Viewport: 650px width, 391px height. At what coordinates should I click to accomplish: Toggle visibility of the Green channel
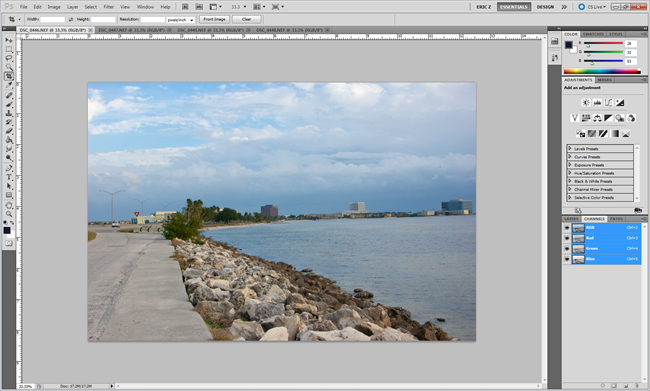pos(567,248)
